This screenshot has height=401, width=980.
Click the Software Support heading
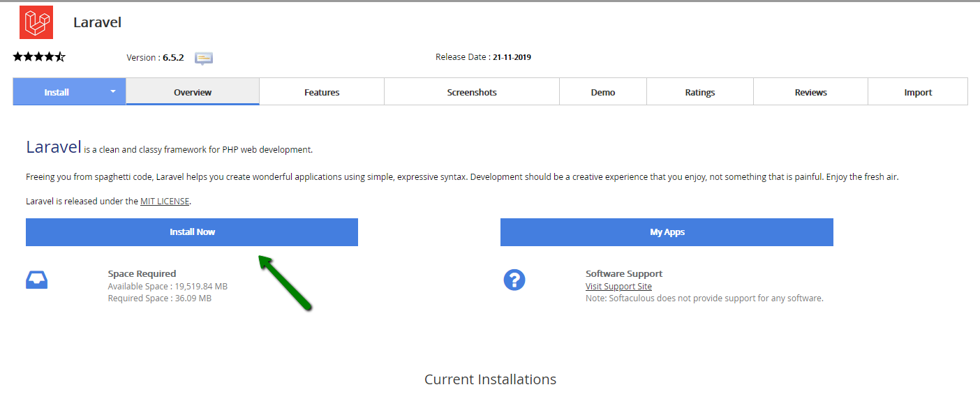pos(624,273)
